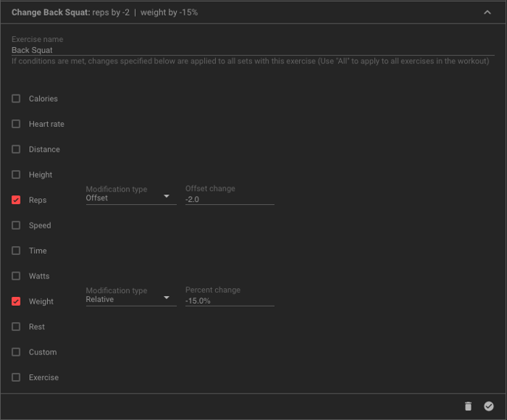Screen dimensions: 507x420
Task: Enable the Heart rate checkbox
Action: [16, 124]
